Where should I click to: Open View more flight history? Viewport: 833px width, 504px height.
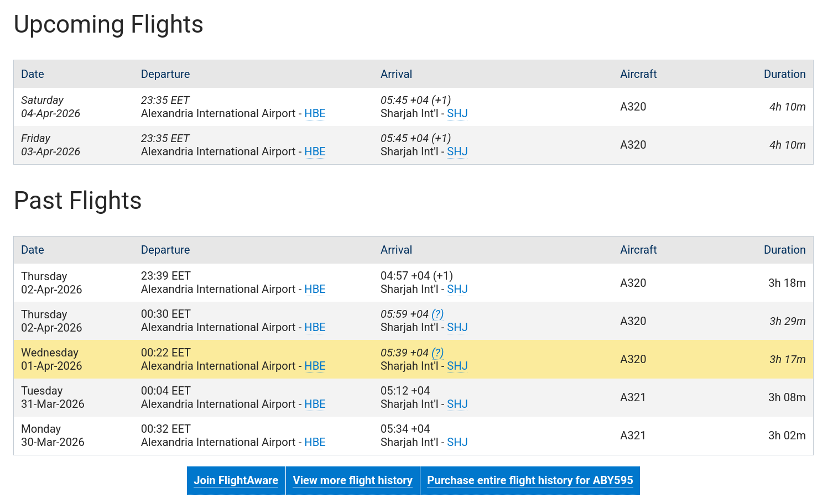[x=352, y=480]
